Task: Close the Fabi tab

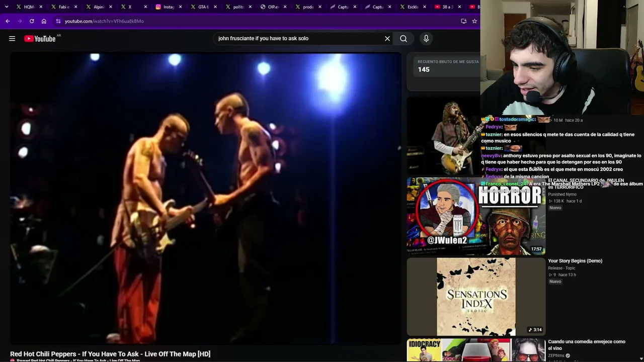Action: point(75,7)
